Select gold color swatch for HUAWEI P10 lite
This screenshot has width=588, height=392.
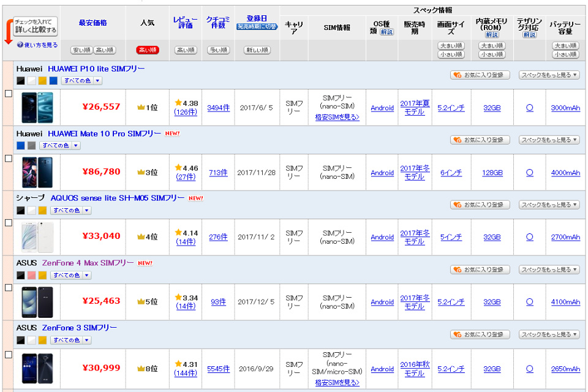(42, 81)
